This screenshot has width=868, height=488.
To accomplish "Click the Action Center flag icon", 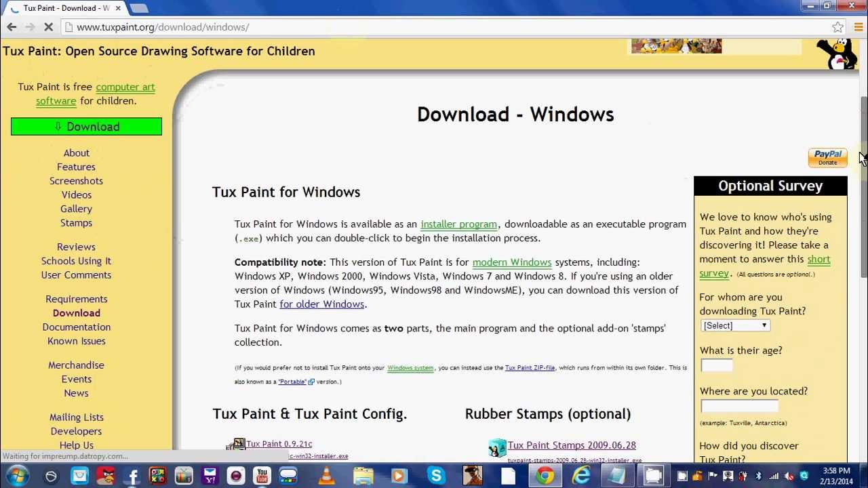I will pyautogui.click(x=712, y=476).
